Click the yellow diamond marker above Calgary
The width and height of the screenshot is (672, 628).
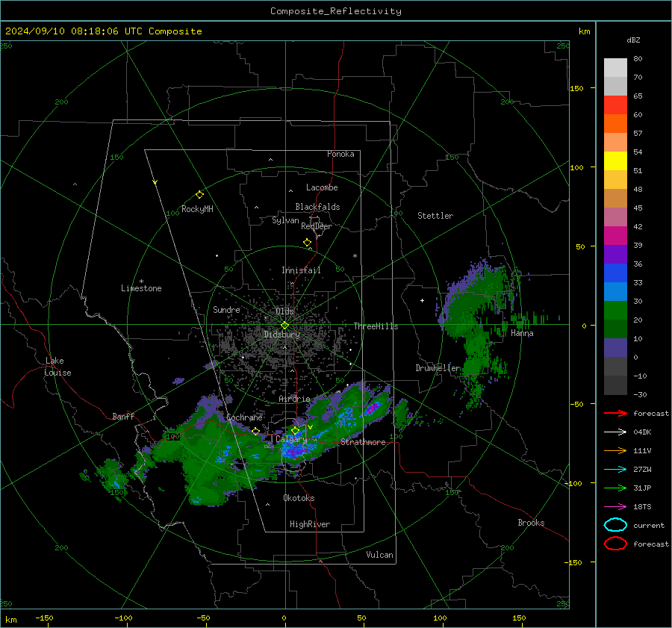(295, 430)
